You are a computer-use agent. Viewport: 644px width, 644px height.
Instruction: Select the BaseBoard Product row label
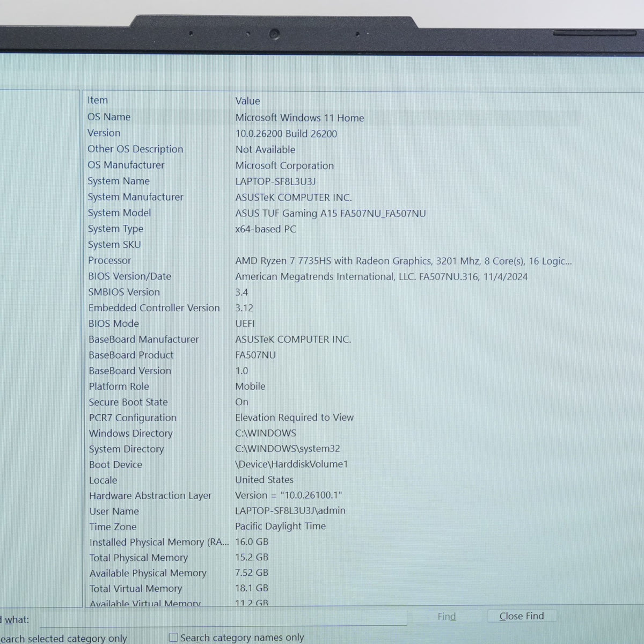point(131,355)
